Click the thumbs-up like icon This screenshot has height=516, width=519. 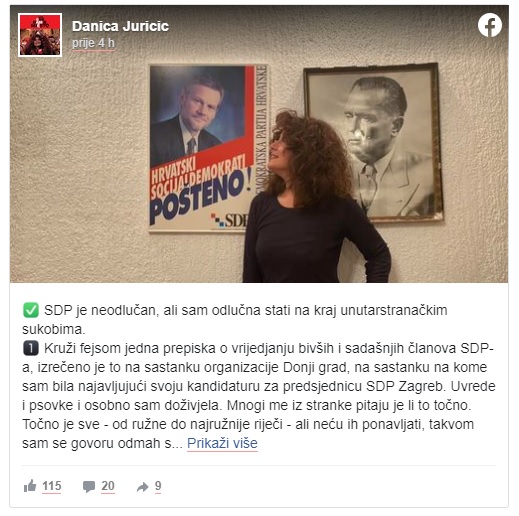(30, 486)
